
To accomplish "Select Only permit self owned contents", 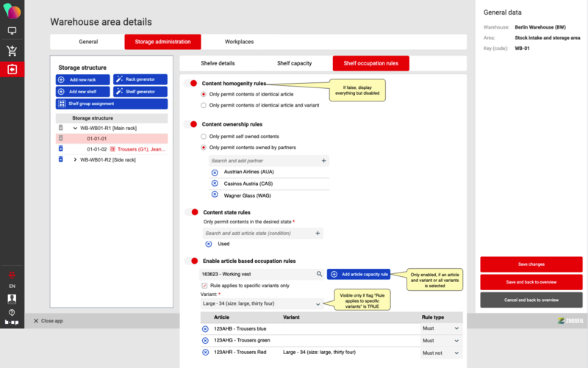I will tap(204, 137).
